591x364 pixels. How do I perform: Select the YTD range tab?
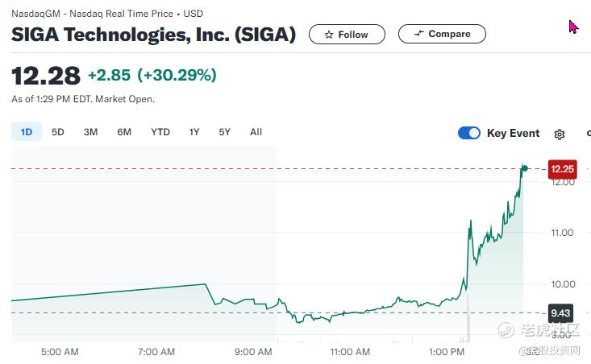[160, 132]
